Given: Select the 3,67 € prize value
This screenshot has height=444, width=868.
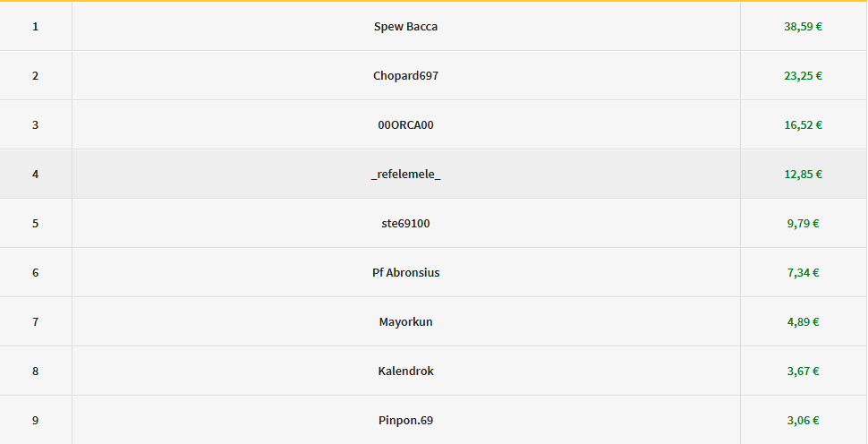Looking at the screenshot, I should pos(803,371).
